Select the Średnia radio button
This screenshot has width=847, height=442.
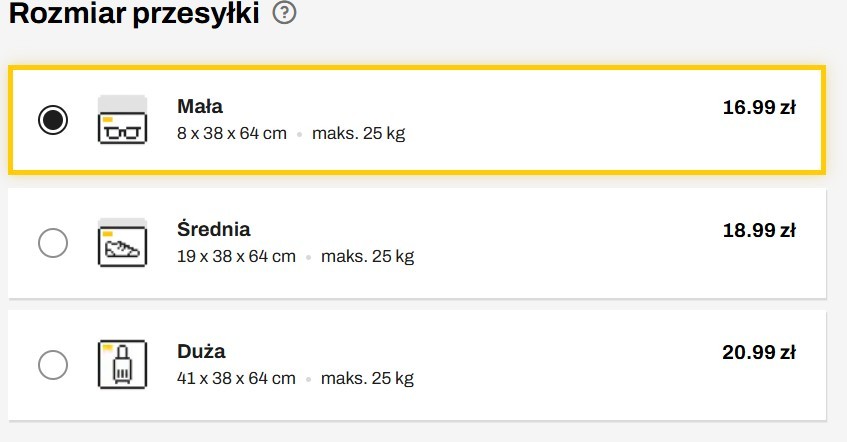52,242
